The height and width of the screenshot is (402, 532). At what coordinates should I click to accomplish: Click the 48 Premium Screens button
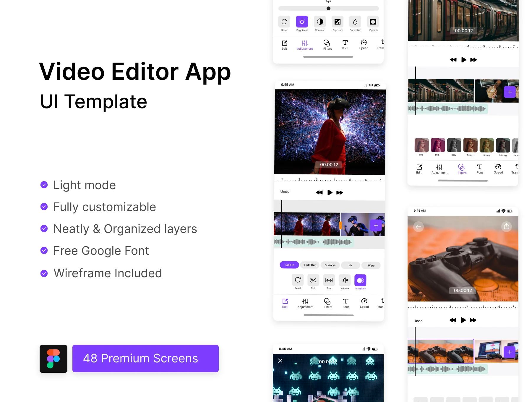click(x=145, y=358)
